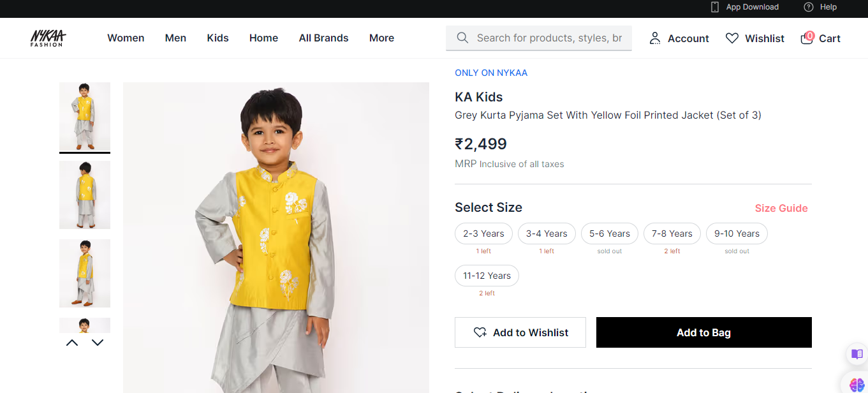The image size is (868, 393).
Task: Click the purple book icon at right edge
Action: coord(857,354)
